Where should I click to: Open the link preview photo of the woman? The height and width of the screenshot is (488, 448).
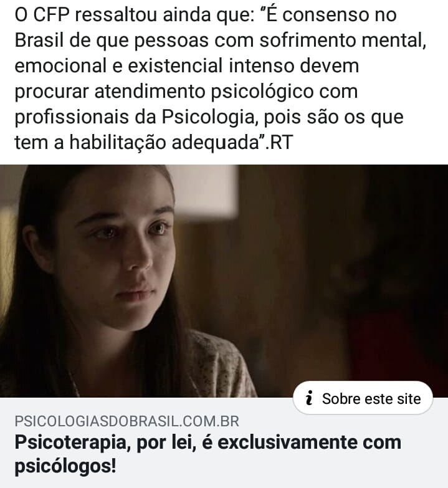[224, 281]
